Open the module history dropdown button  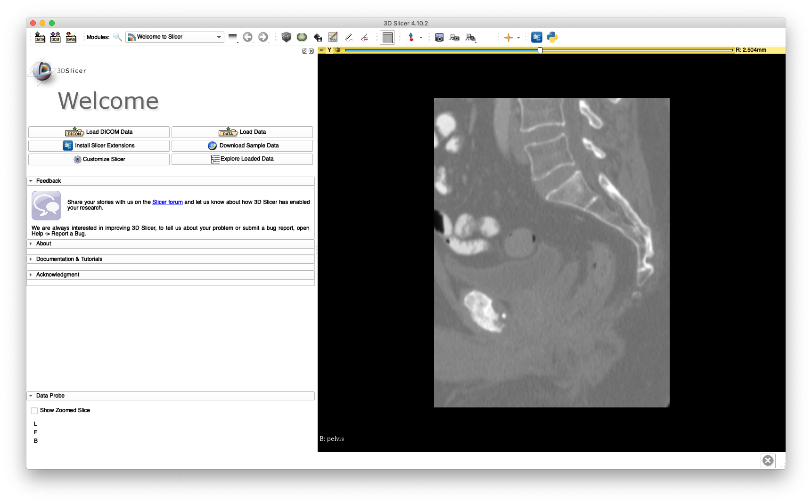click(x=233, y=37)
